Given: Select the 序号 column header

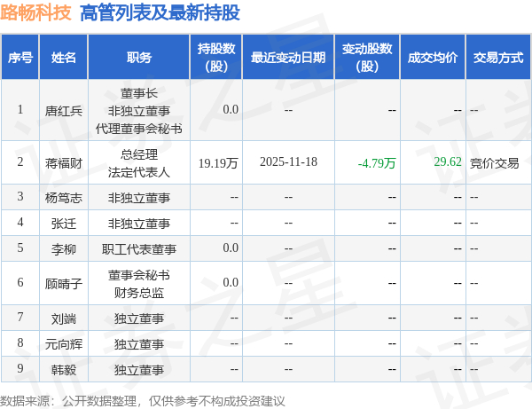Looking at the screenshot, I should [20, 58].
